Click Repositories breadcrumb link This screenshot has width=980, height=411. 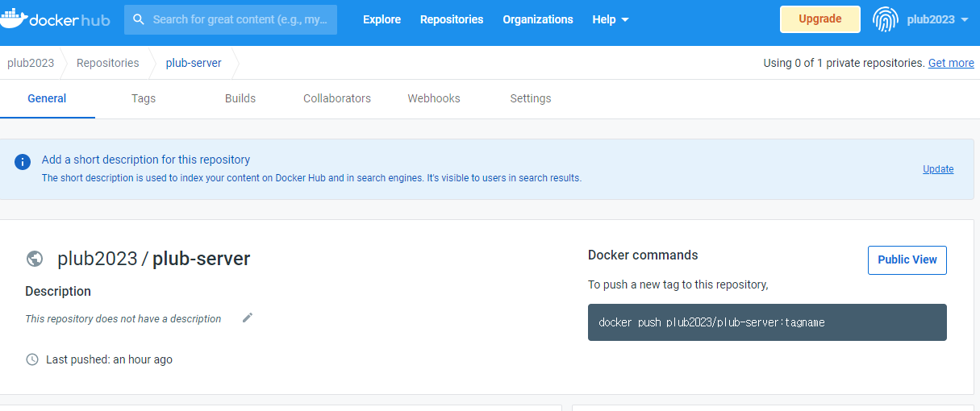click(x=107, y=63)
